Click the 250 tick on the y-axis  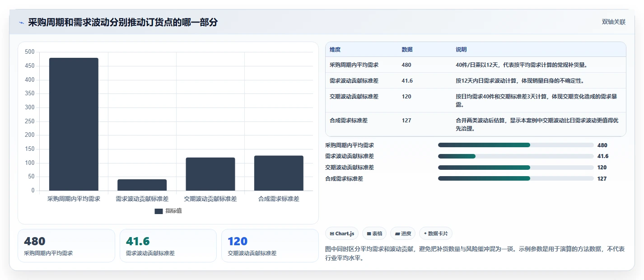coord(30,121)
